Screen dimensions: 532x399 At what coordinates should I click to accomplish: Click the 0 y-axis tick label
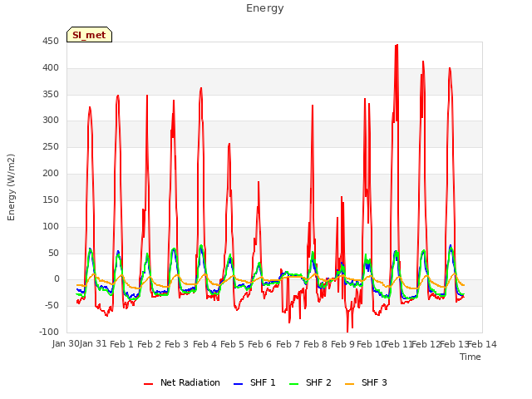point(57,279)
